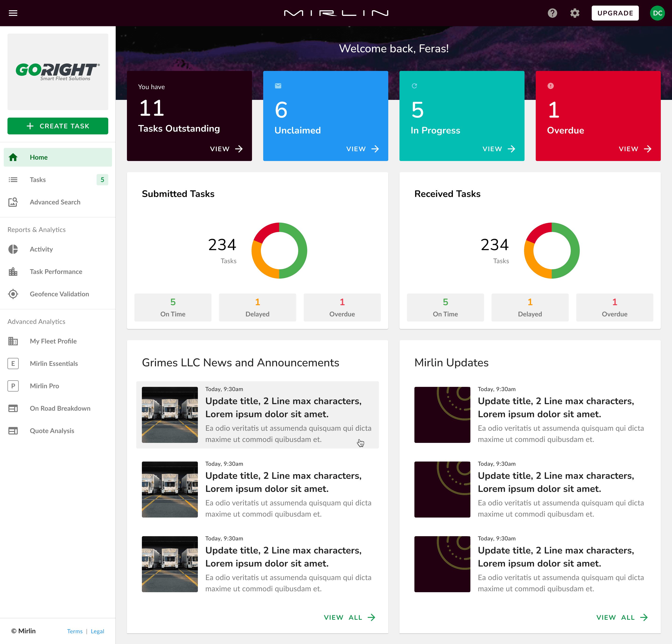Open the hamburger menu icon
This screenshot has width=672, height=644.
(x=13, y=13)
